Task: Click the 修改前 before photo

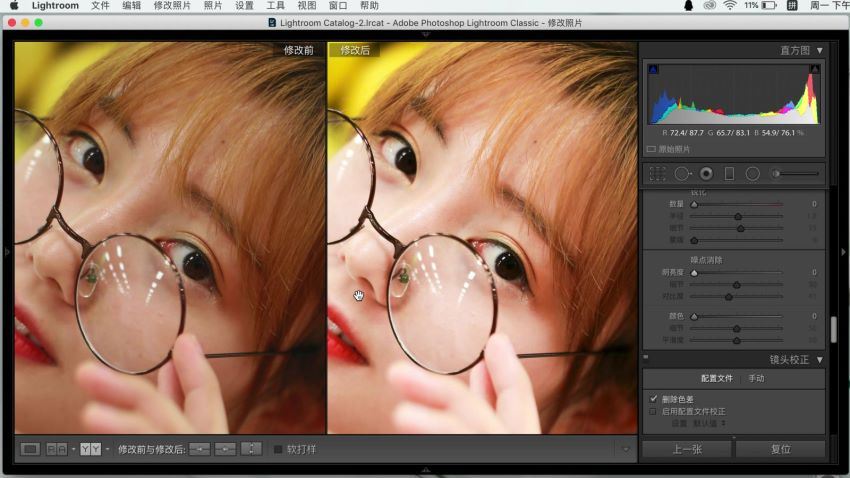Action: coord(170,238)
